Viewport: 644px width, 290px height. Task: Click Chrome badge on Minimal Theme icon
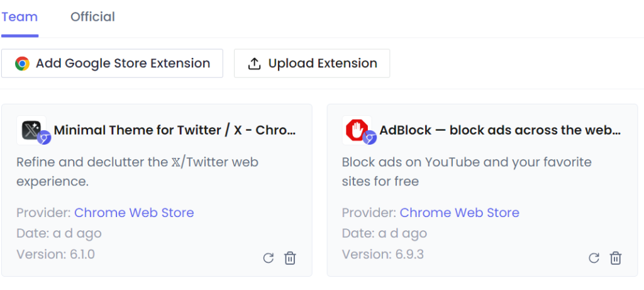(44, 138)
